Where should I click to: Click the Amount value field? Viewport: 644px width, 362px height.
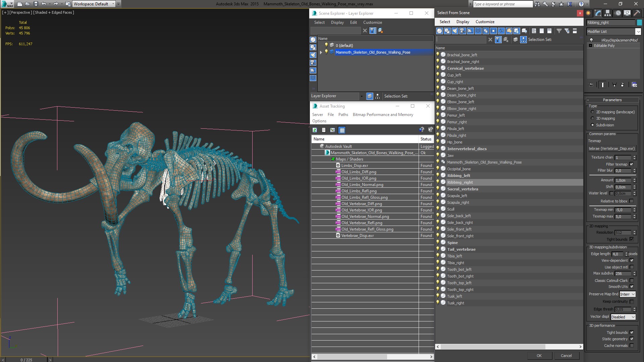(623, 180)
